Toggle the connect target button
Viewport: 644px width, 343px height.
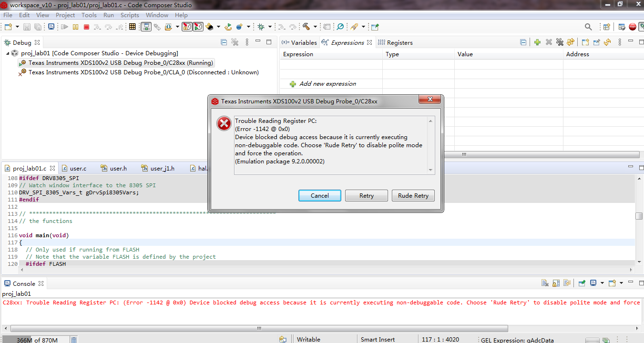146,27
